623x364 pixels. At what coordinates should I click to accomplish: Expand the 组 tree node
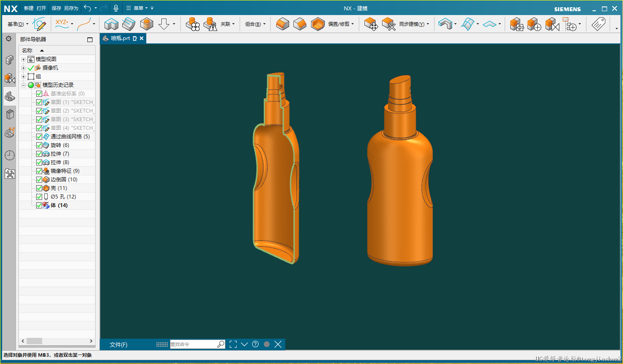coord(24,76)
